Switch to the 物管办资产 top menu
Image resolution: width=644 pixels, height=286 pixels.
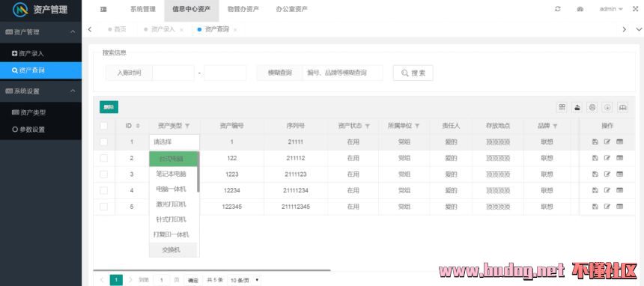pos(243,9)
